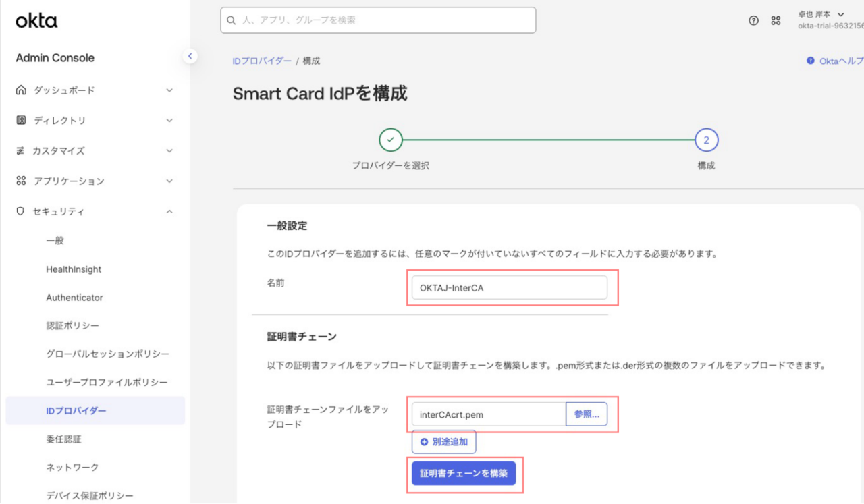This screenshot has height=504, width=864.
Task: Collapse the sidebar with the arrow button
Action: [x=190, y=56]
